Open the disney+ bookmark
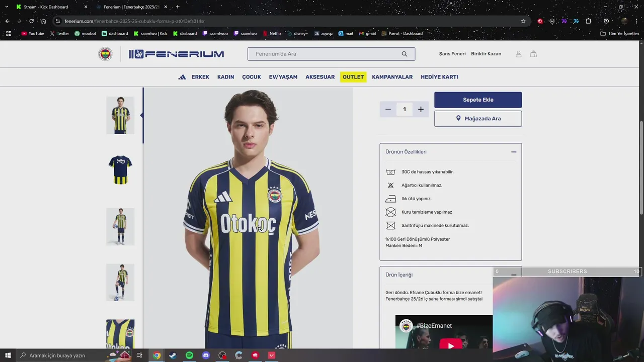Image resolution: width=644 pixels, height=362 pixels. click(297, 34)
